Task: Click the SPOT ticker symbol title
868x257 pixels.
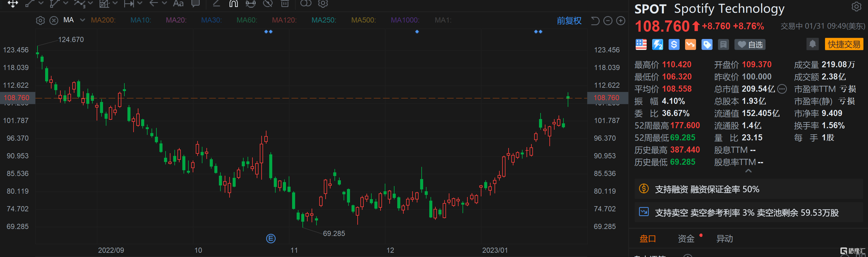Action: (x=650, y=9)
